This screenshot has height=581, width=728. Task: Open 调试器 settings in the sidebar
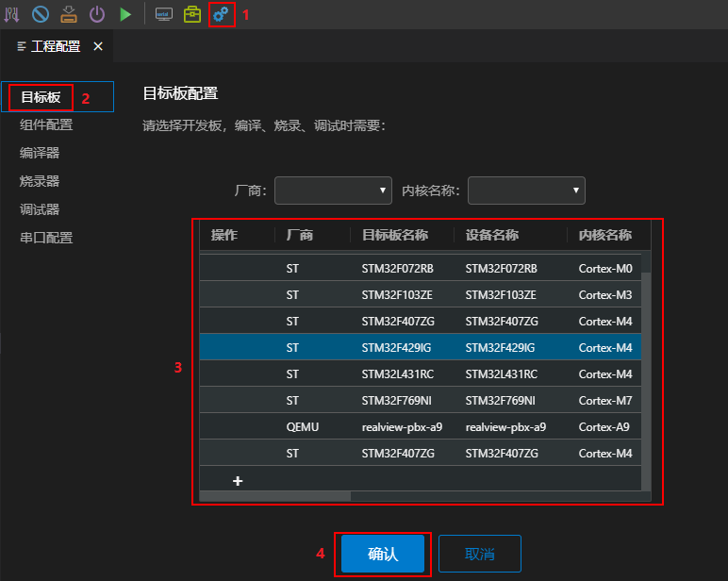pos(40,209)
